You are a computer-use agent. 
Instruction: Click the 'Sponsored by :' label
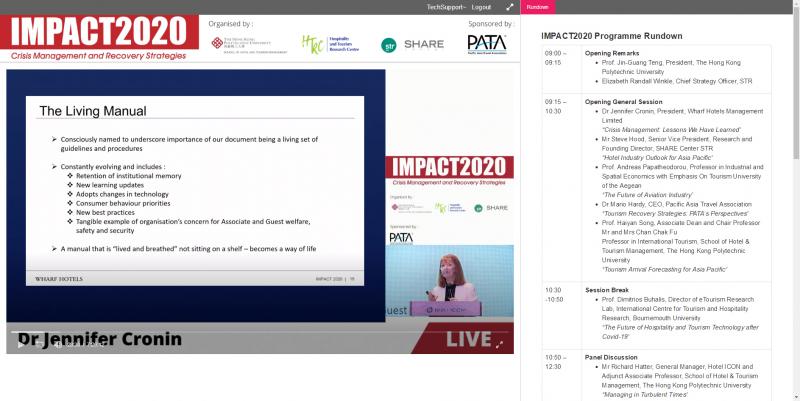tap(491, 24)
